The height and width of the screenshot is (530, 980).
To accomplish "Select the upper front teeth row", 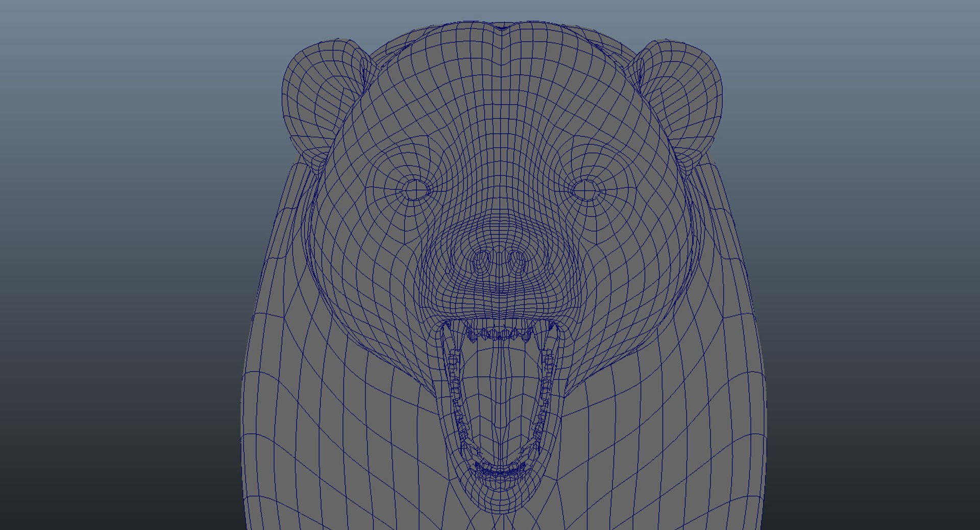I will pyautogui.click(x=501, y=334).
